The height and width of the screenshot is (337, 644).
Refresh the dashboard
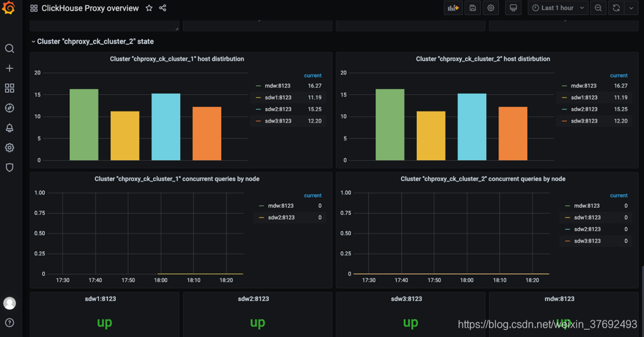point(616,8)
